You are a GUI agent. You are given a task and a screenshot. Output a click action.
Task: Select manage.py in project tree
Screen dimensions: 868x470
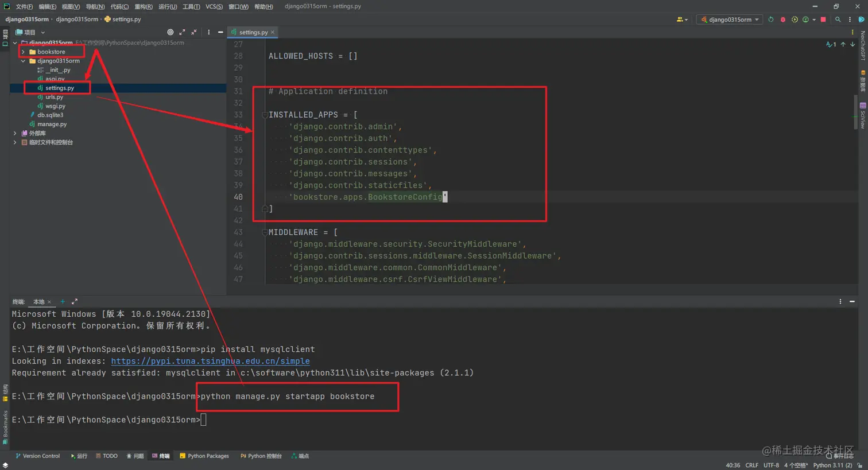(x=52, y=124)
